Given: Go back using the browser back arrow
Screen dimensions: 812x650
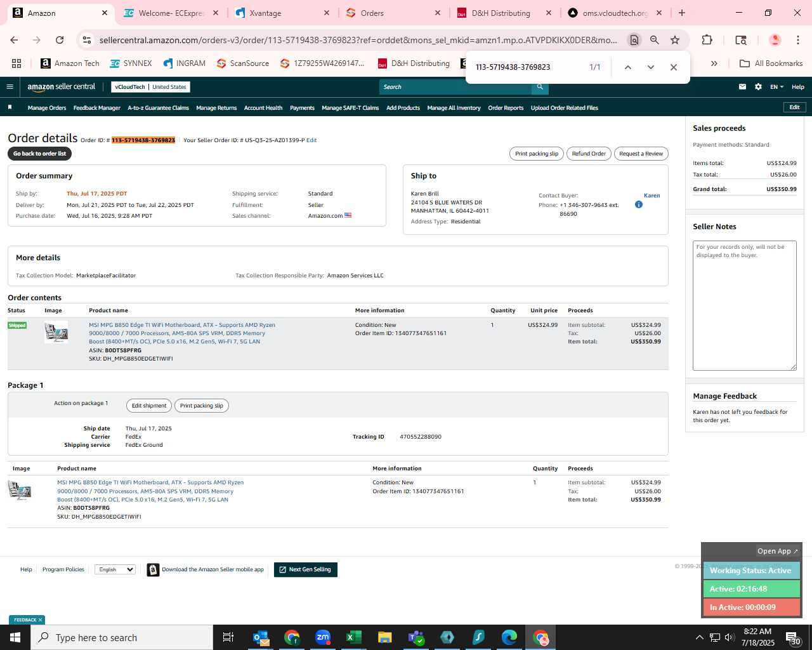Looking at the screenshot, I should (x=14, y=40).
